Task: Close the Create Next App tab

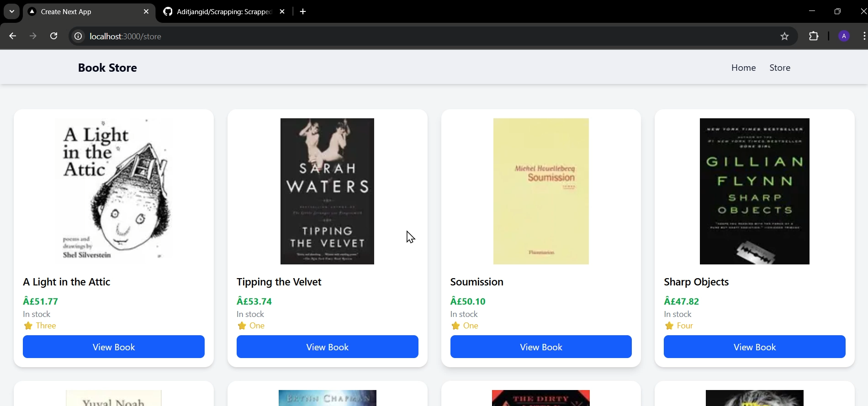Action: (146, 11)
